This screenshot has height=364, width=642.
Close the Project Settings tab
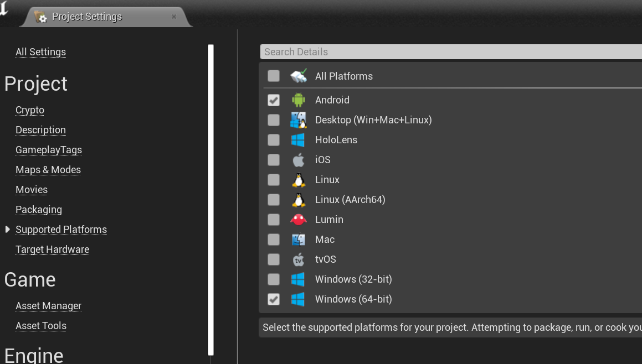tap(174, 17)
